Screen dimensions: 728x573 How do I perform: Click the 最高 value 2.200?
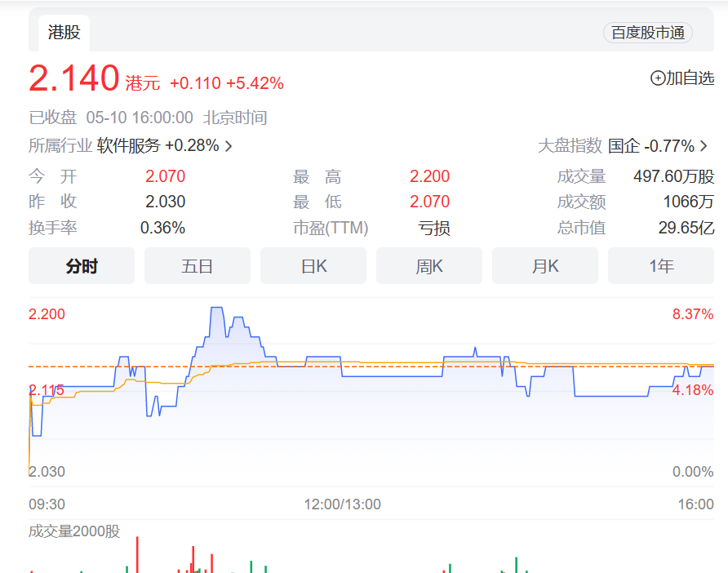429,176
